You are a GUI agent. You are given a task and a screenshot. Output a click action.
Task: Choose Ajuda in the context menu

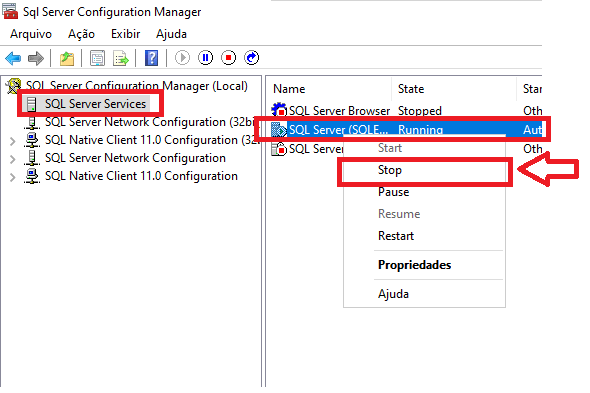(x=424, y=294)
